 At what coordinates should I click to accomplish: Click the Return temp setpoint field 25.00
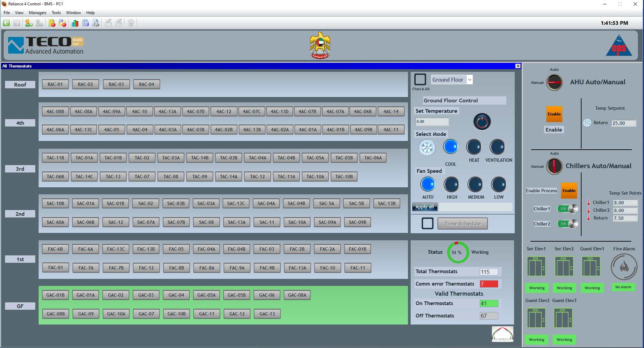tap(623, 123)
